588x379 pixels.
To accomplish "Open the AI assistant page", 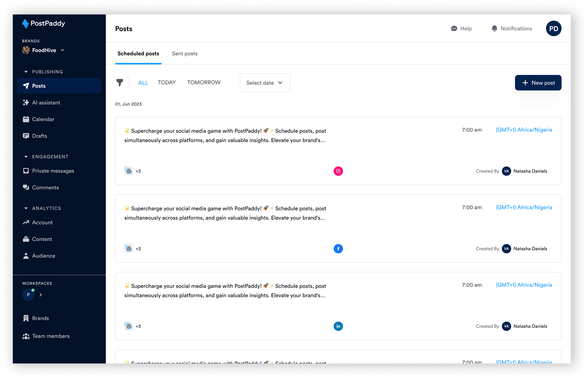I will tap(46, 103).
